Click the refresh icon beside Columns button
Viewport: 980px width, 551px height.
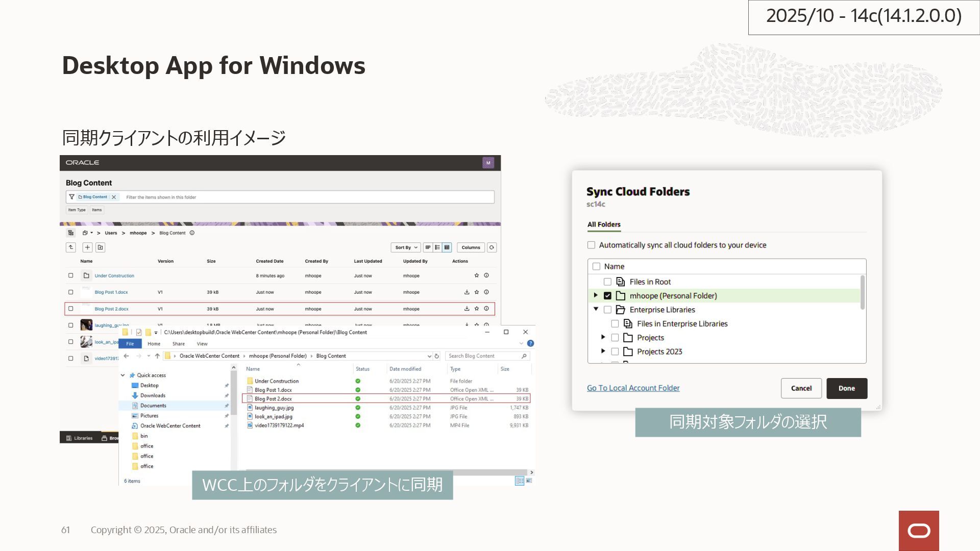click(x=492, y=247)
